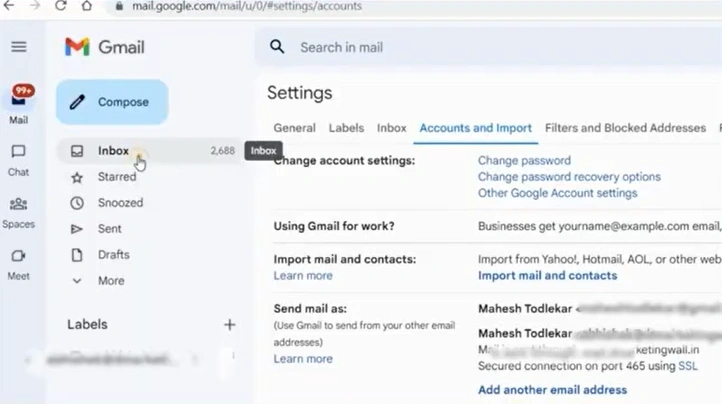Click the search magnifier icon
Screen dimensions: 722x404
[x=277, y=47]
